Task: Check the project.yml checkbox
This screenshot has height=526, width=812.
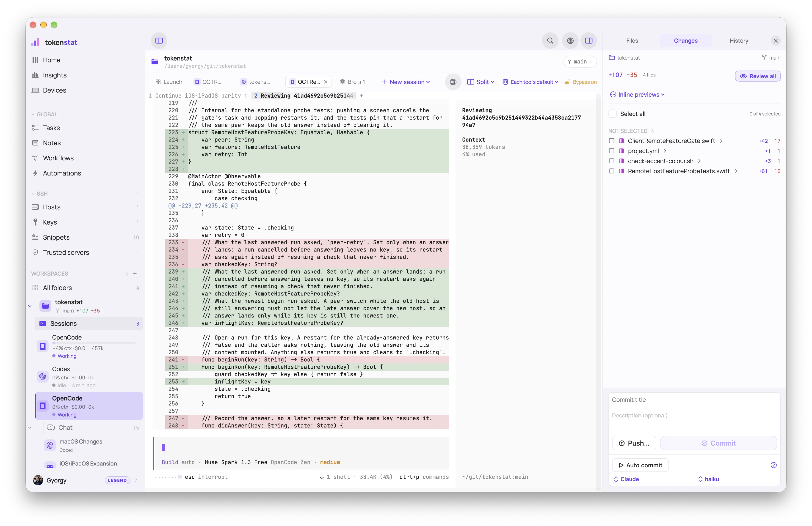Action: click(611, 151)
